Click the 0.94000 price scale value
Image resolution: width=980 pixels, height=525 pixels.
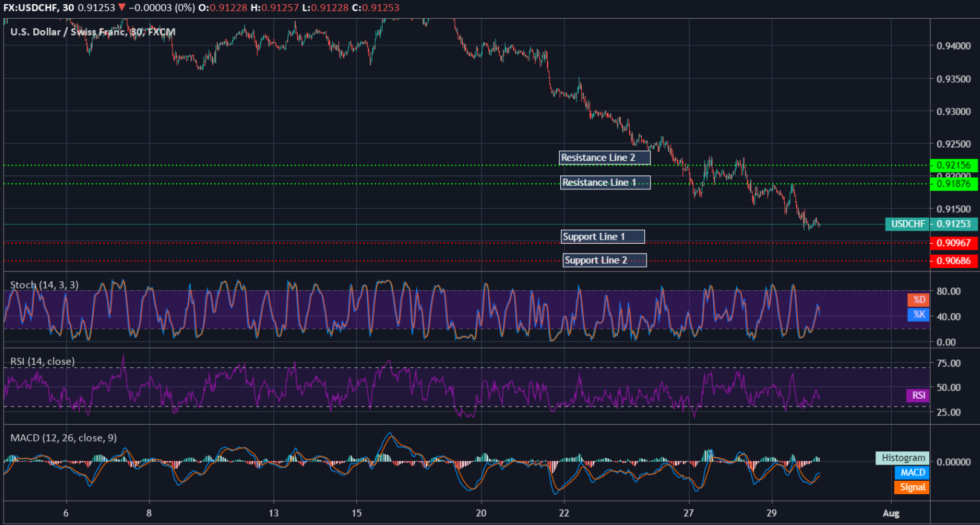[953, 46]
